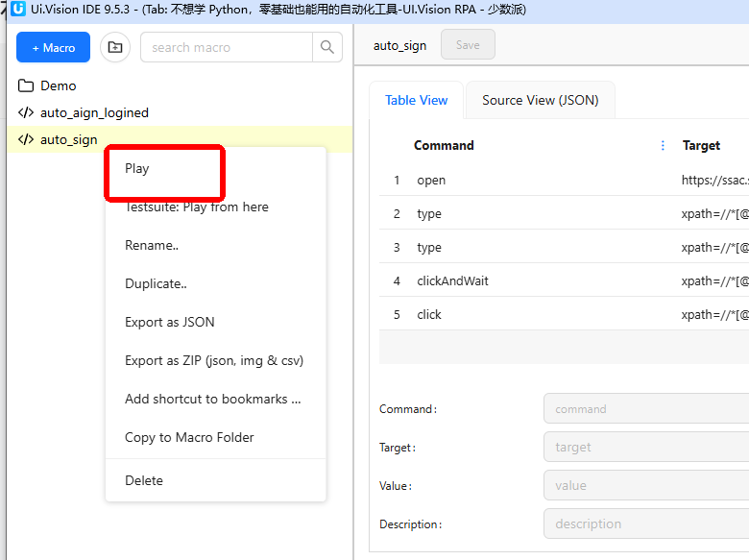Screen dimensions: 749x560
Task: Switch to the Table View tab
Action: (416, 100)
